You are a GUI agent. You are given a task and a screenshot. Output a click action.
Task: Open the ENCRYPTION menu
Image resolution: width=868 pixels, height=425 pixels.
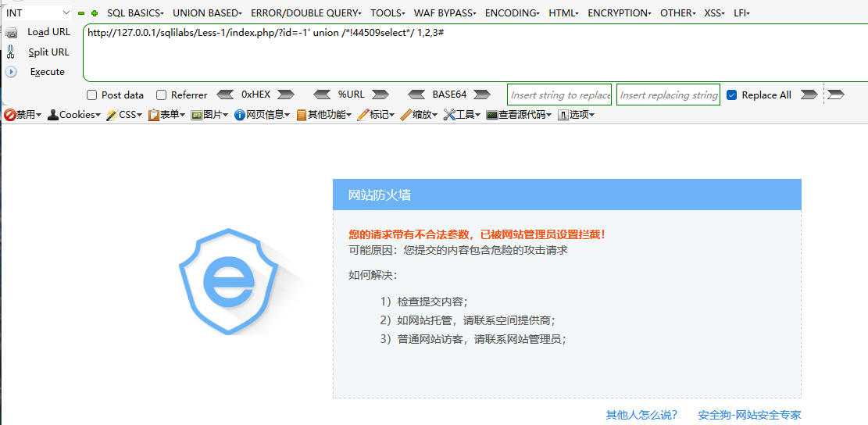coord(620,13)
